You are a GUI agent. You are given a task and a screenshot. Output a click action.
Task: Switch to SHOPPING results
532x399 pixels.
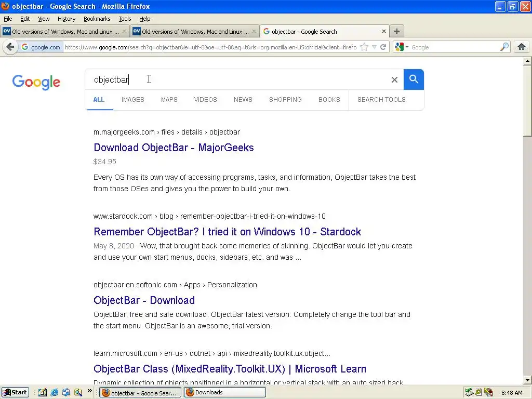click(285, 100)
